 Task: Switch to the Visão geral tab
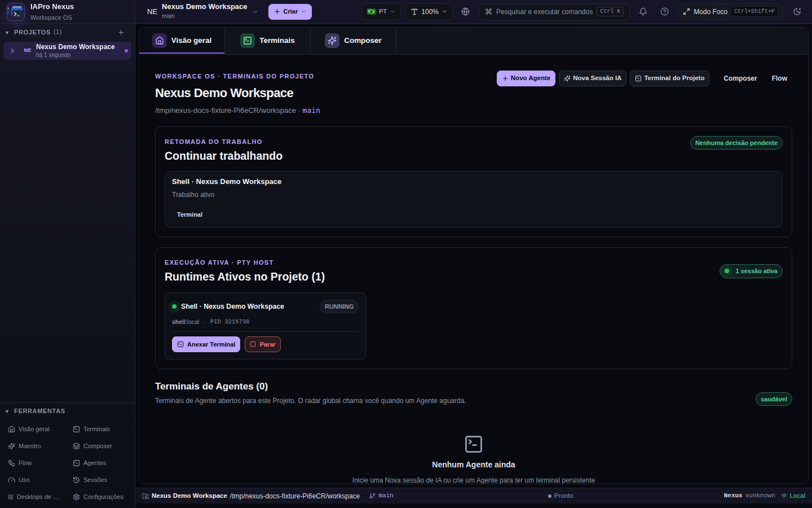182,41
